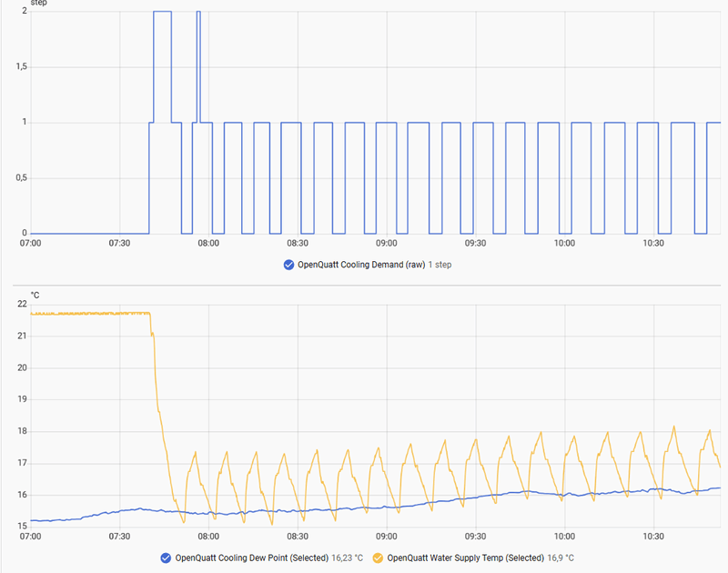The height and width of the screenshot is (573, 728).
Task: Click the first wide step-2 plateau in the demand chart
Action: [162, 12]
